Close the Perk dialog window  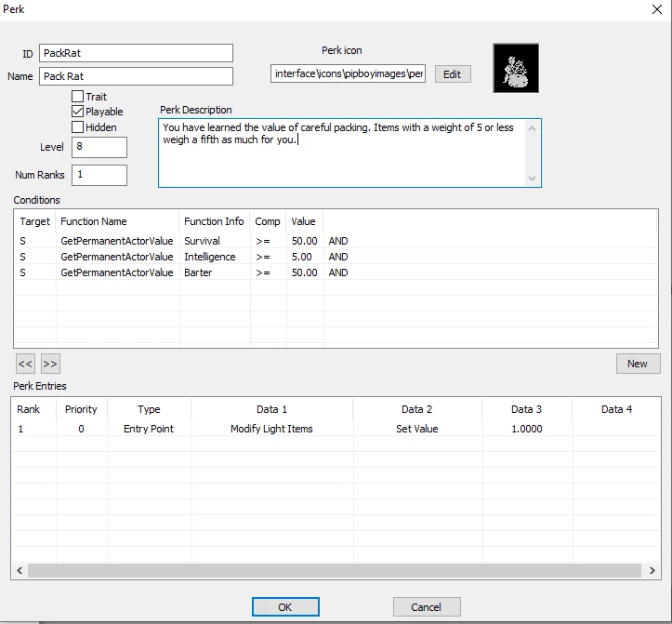click(656, 9)
